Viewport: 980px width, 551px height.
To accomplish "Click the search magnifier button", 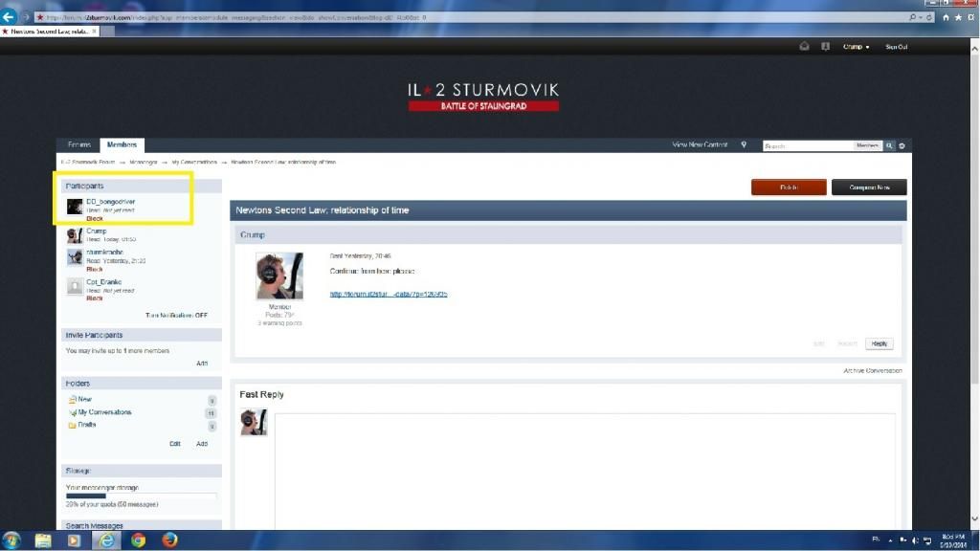I will (889, 145).
